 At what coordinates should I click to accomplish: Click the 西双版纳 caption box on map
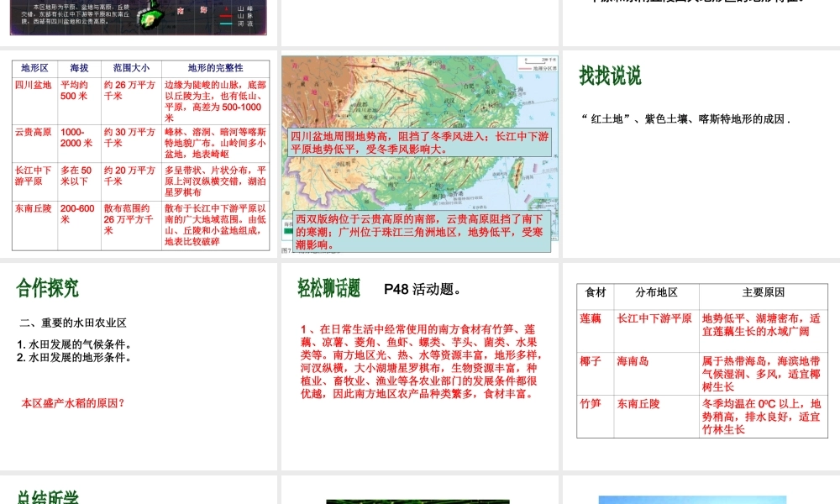[x=422, y=231]
